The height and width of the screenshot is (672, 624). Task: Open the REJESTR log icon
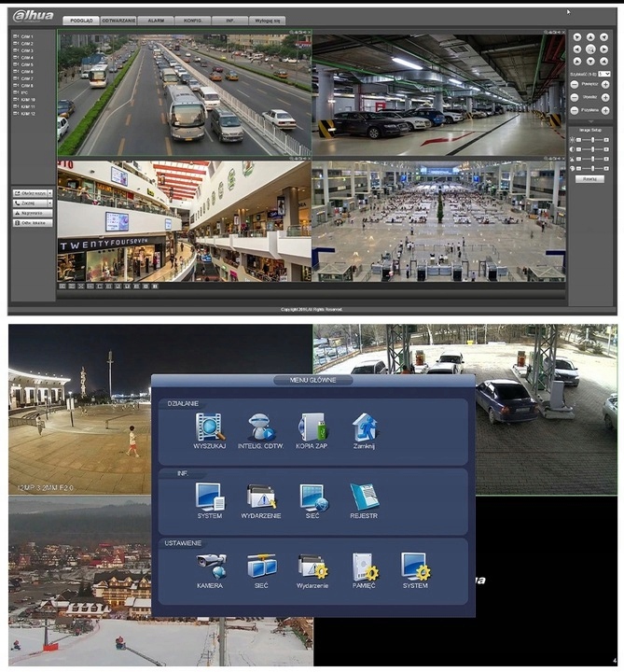coord(364,497)
